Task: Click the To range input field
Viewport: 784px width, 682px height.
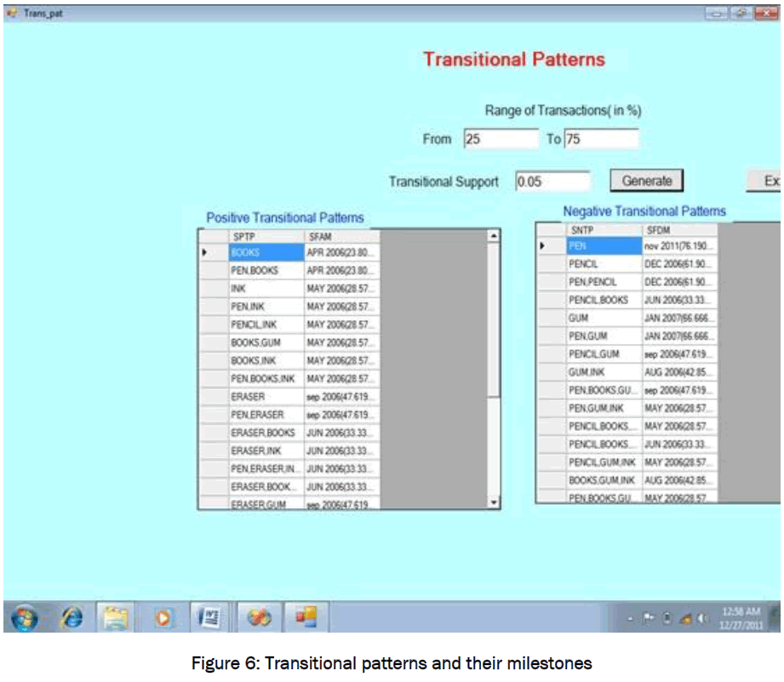Action: (x=600, y=139)
